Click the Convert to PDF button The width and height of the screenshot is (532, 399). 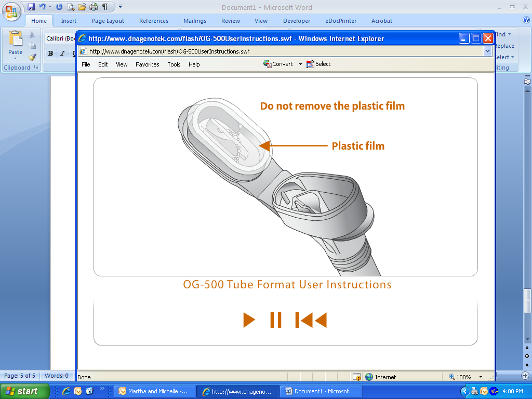coord(278,64)
